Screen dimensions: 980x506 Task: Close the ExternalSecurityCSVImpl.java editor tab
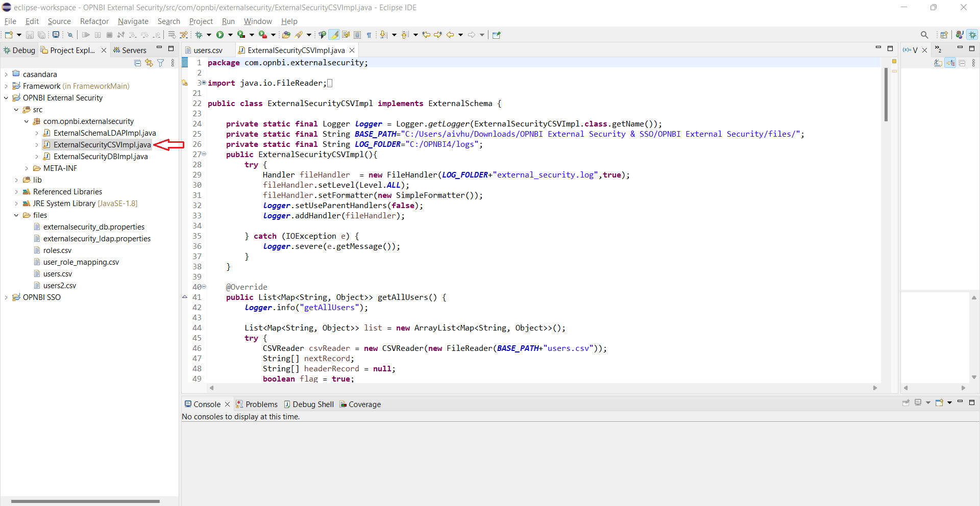click(x=352, y=50)
